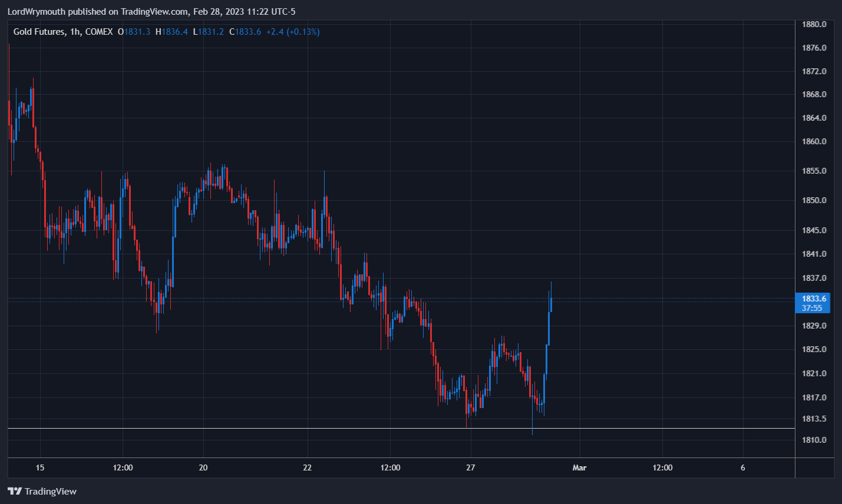The width and height of the screenshot is (842, 504).
Task: Click the 1880.0 price axis label
Action: [x=814, y=24]
